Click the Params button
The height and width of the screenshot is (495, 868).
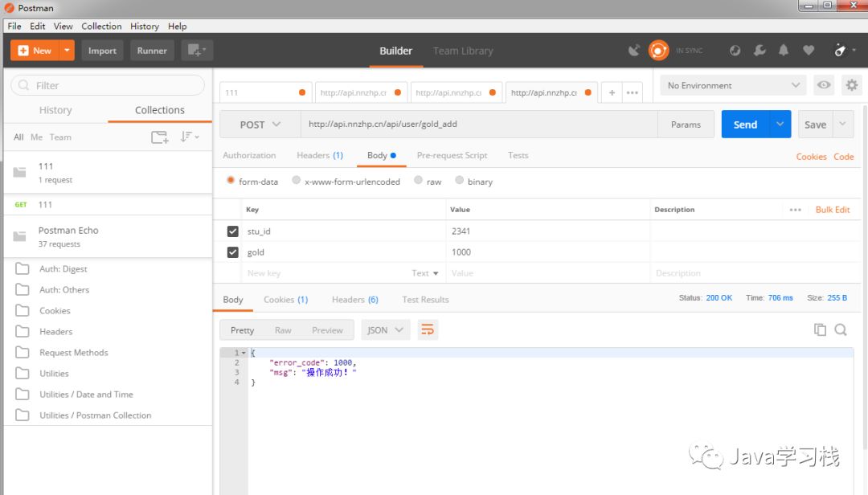click(x=686, y=125)
